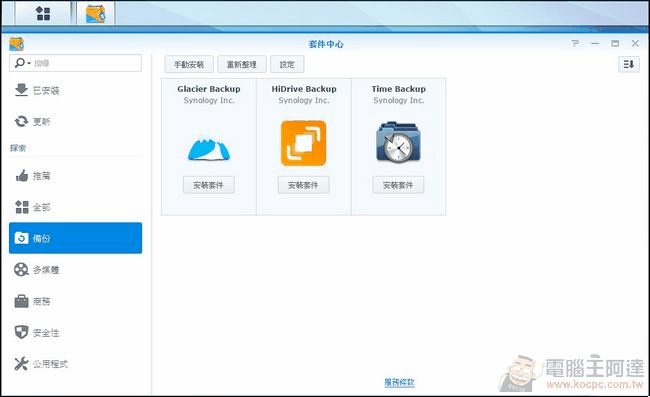Click the security shield icon

[x=22, y=332]
